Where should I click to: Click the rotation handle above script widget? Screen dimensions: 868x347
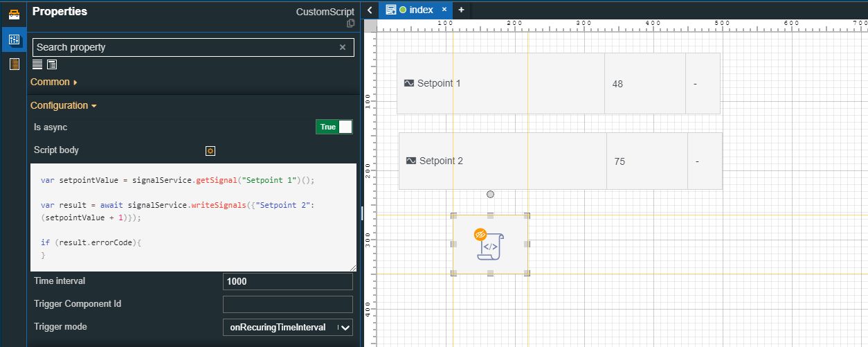490,195
